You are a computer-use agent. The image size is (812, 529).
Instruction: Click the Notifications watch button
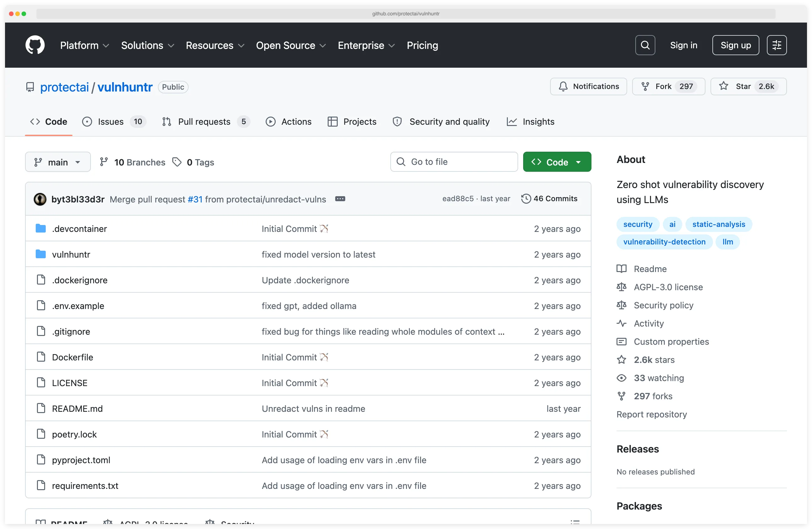point(588,86)
